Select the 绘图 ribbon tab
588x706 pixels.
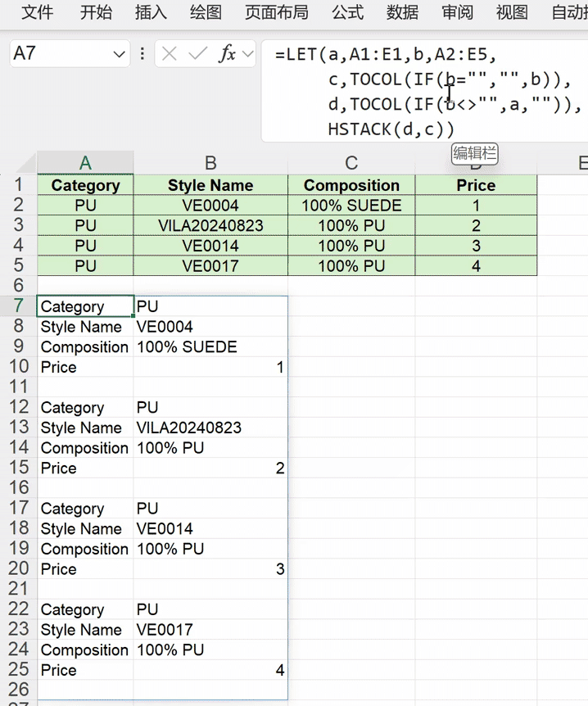206,12
